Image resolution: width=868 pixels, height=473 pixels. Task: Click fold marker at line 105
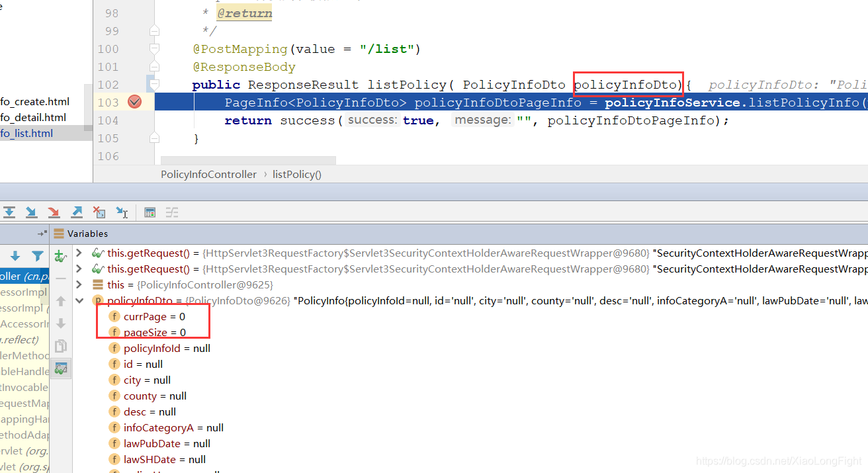154,138
